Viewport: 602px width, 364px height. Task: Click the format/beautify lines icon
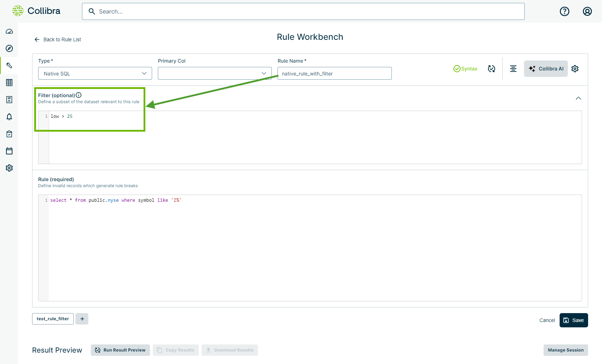(513, 69)
